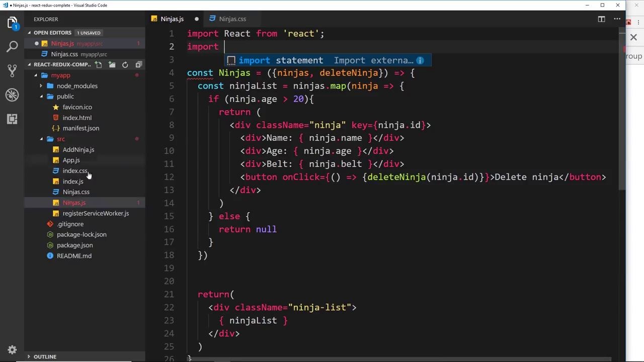This screenshot has width=644, height=362.
Task: Open the Search view in activity bar
Action: 13,46
